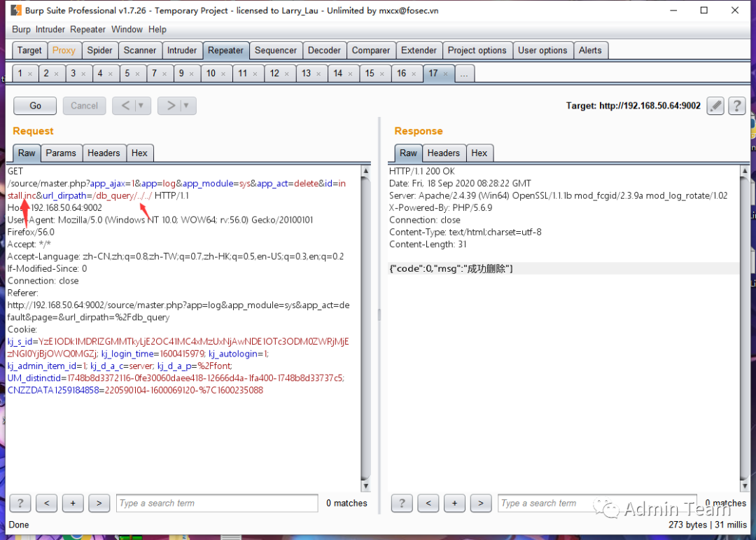Switch to the Decoder tool tab
Viewport: 756px width, 540px height.
(324, 50)
